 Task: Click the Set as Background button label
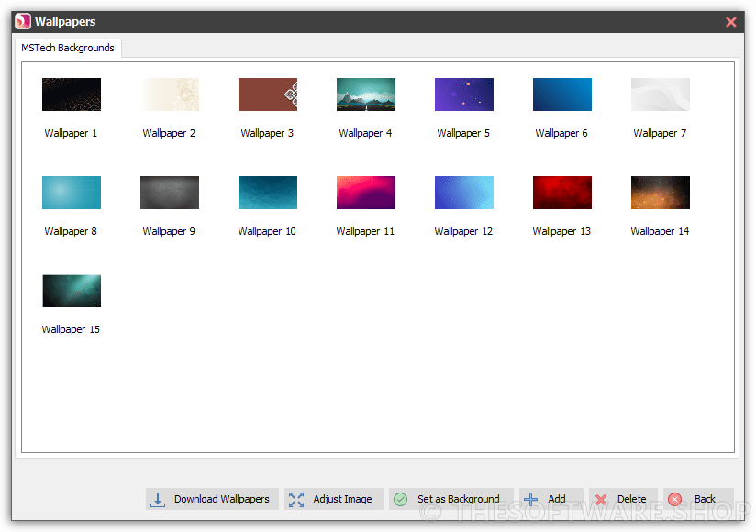(x=458, y=499)
